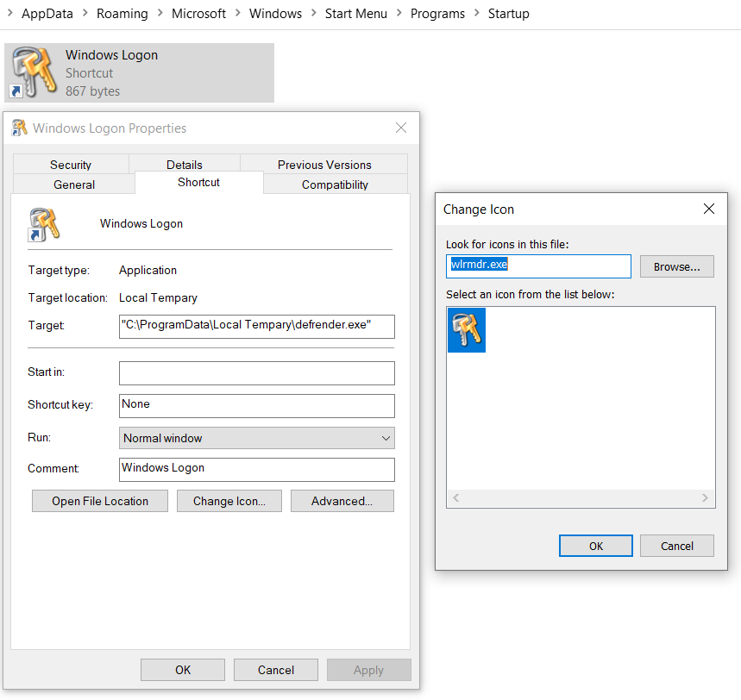The image size is (741, 700).
Task: Click the Windows Logon shortcut thumbnail in file list
Action: coord(32,72)
